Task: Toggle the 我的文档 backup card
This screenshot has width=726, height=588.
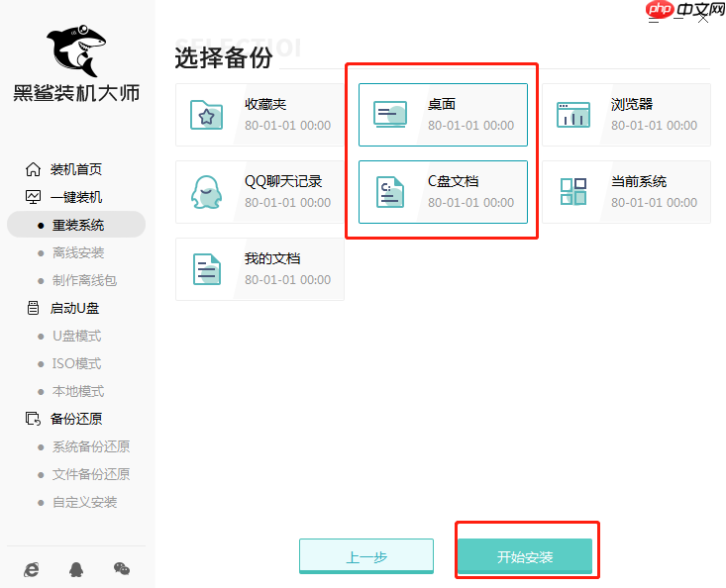Action: point(259,269)
